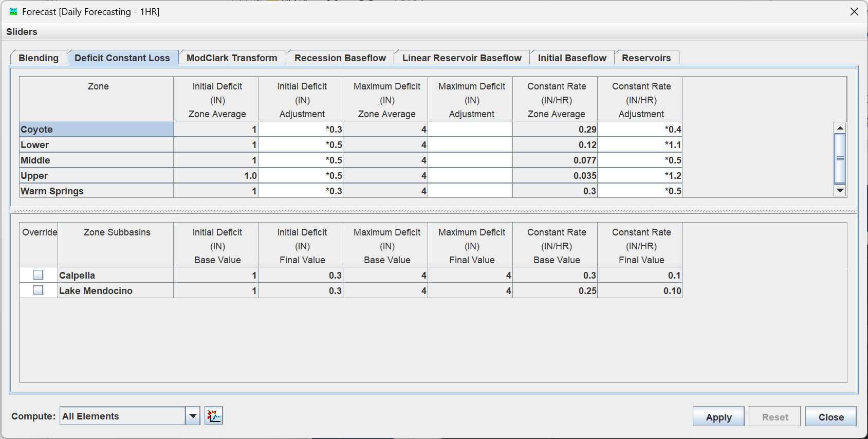
Task: Click Lower's empty Maximum Deficit Adjustment cell
Action: (471, 145)
